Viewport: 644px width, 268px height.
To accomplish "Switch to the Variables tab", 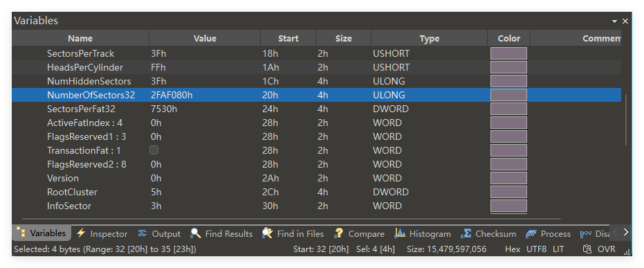I will point(42,233).
